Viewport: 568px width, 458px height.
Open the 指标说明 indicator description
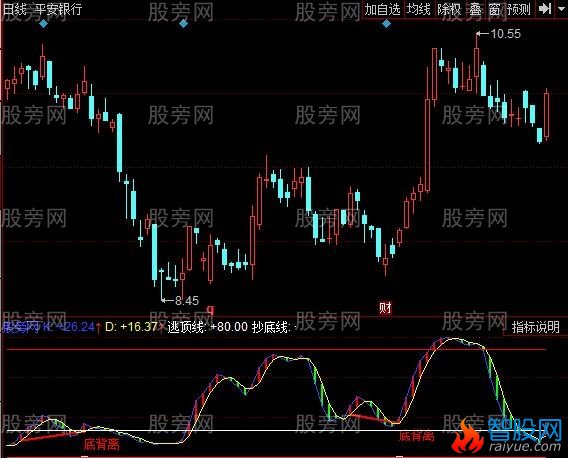(535, 327)
